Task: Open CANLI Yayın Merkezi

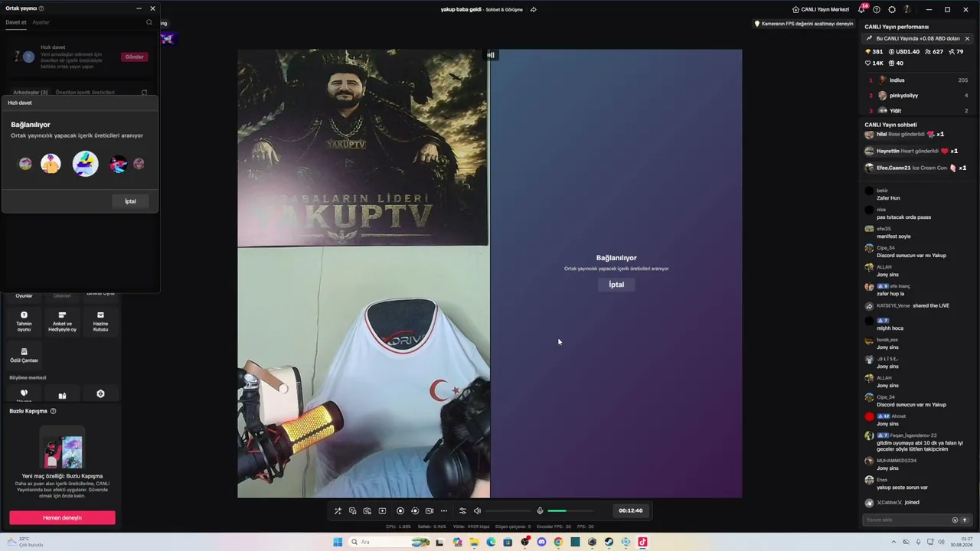Action: [x=821, y=9]
